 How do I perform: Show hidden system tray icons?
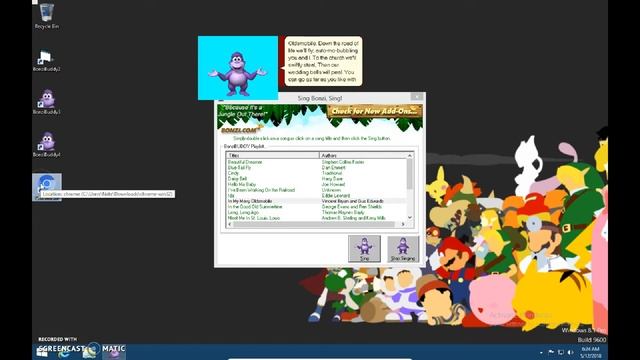click(x=541, y=352)
